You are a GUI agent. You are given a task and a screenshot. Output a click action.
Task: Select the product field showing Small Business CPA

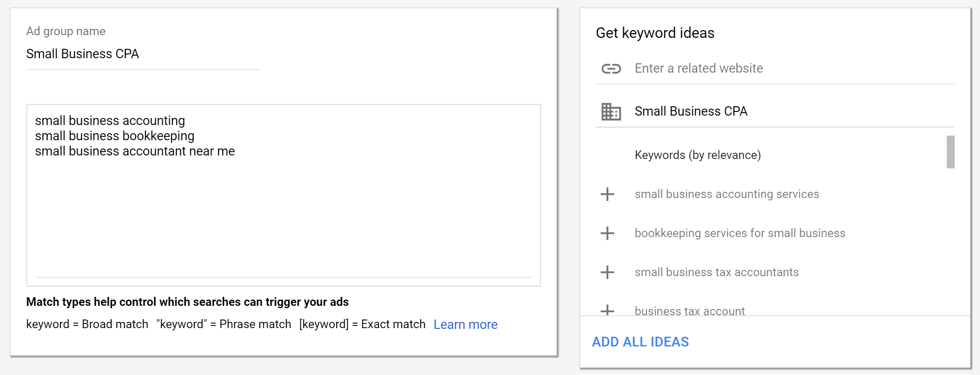click(x=792, y=112)
